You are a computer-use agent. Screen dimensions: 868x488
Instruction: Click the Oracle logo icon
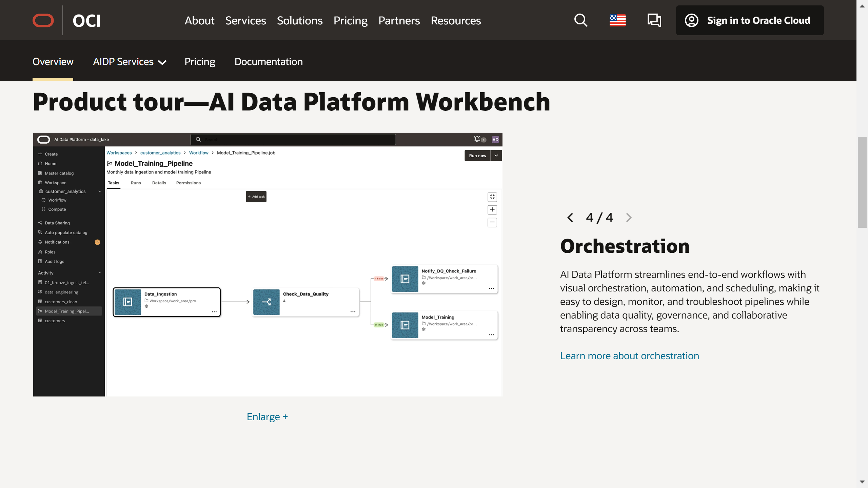point(43,20)
